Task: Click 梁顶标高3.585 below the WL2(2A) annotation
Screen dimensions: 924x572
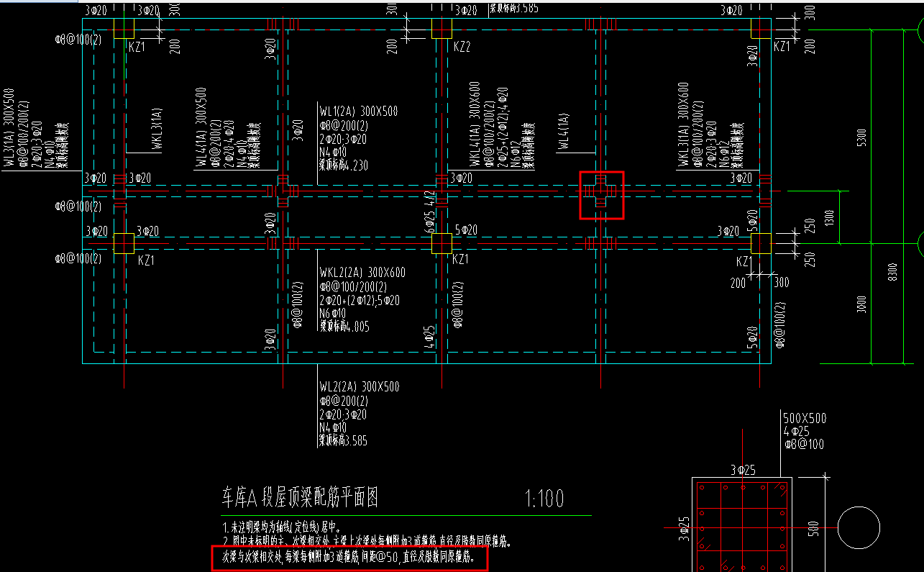Action: [344, 440]
